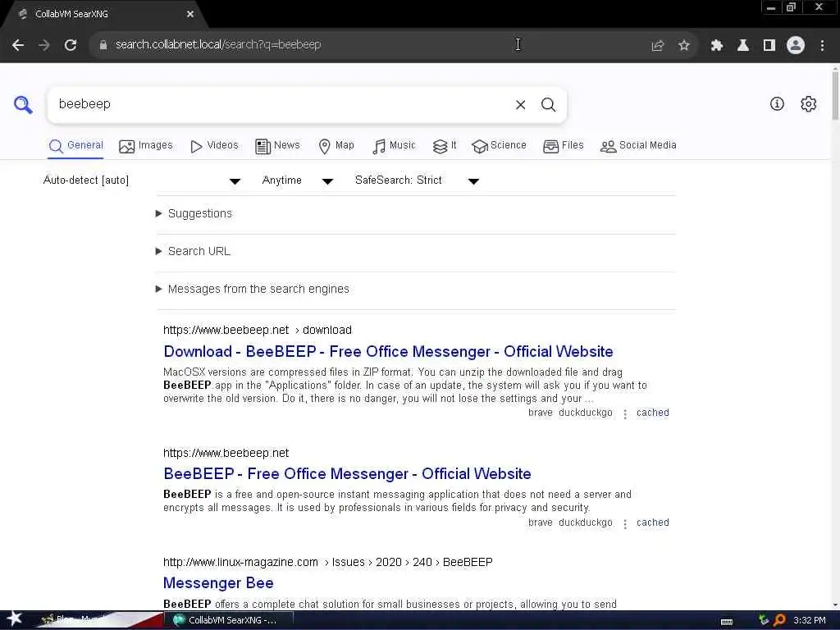The image size is (840, 630).
Task: Toggle the browser side panel icon
Action: 769,45
